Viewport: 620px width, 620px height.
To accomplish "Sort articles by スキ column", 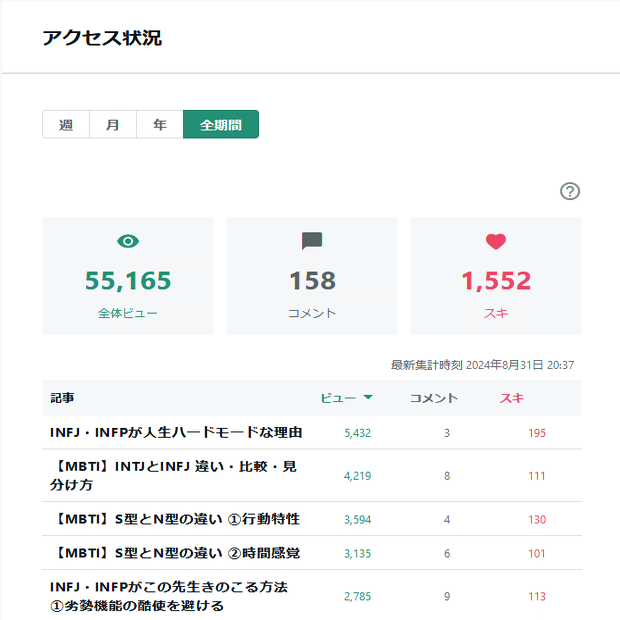I will 511,398.
